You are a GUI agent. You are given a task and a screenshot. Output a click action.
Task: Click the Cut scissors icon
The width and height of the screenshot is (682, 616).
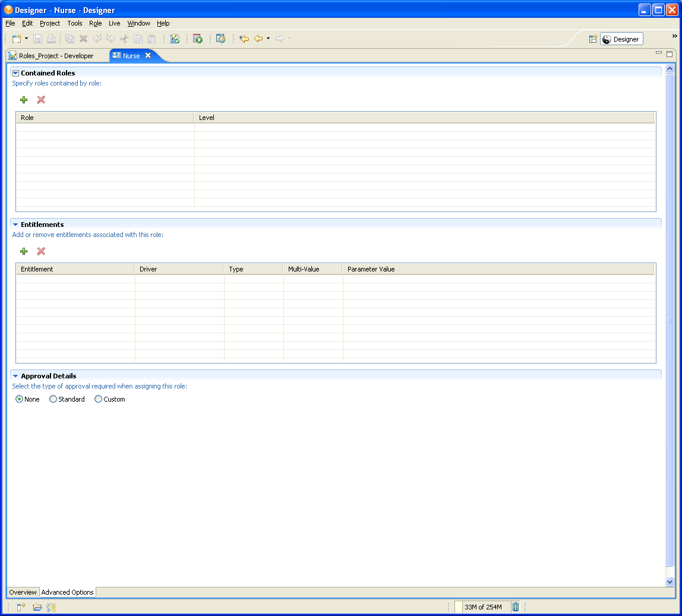click(124, 39)
